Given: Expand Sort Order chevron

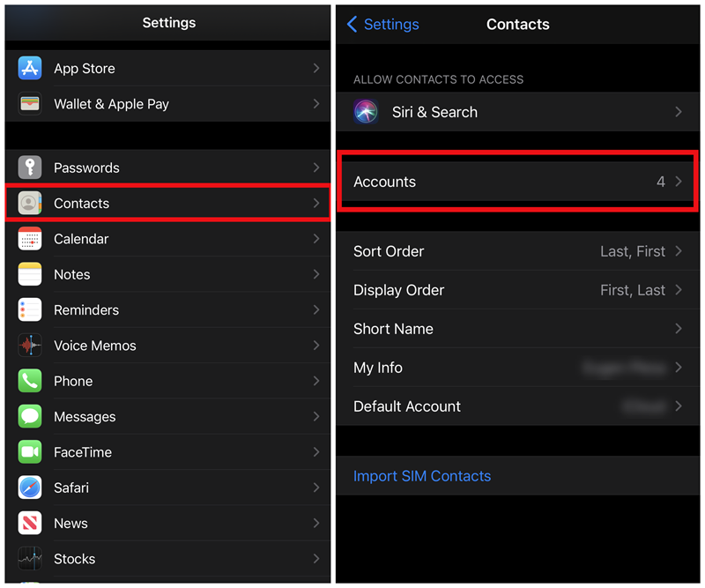Looking at the screenshot, I should [679, 251].
